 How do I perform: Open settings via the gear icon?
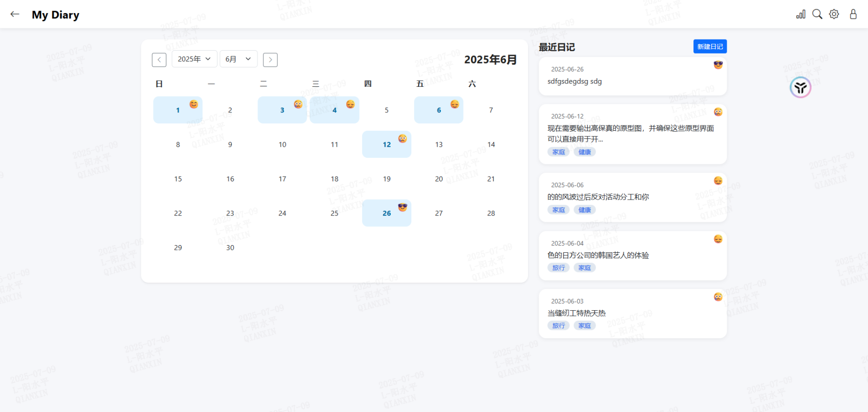(834, 14)
